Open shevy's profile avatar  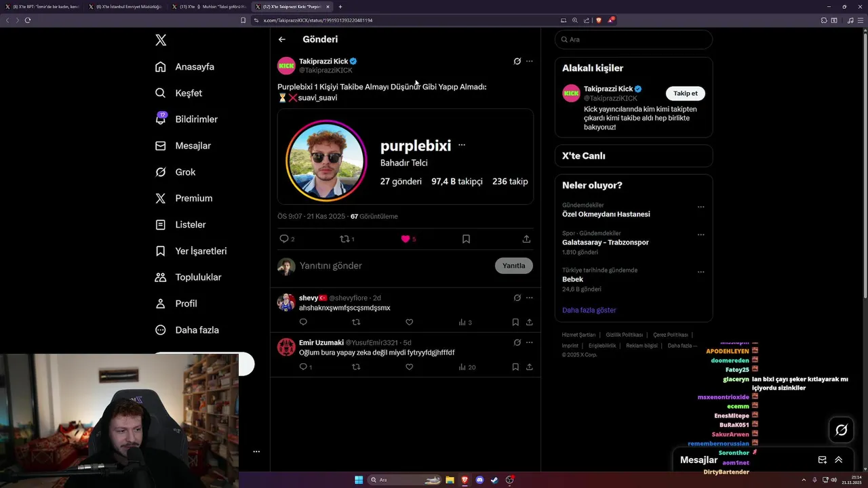[x=286, y=302]
